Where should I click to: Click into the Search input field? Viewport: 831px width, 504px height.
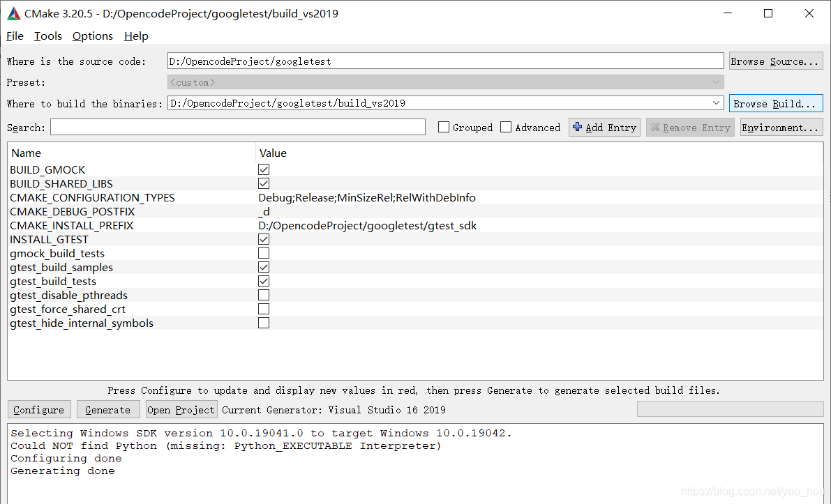click(x=238, y=127)
